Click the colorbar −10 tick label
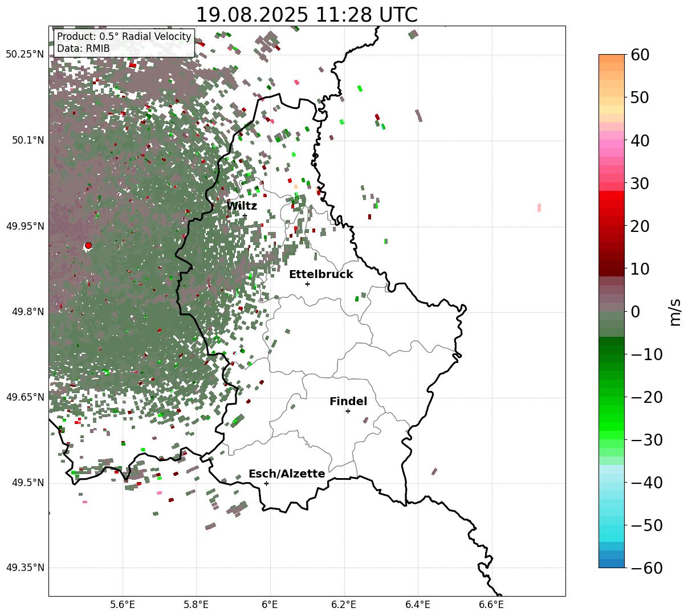The image size is (688, 616). [646, 354]
